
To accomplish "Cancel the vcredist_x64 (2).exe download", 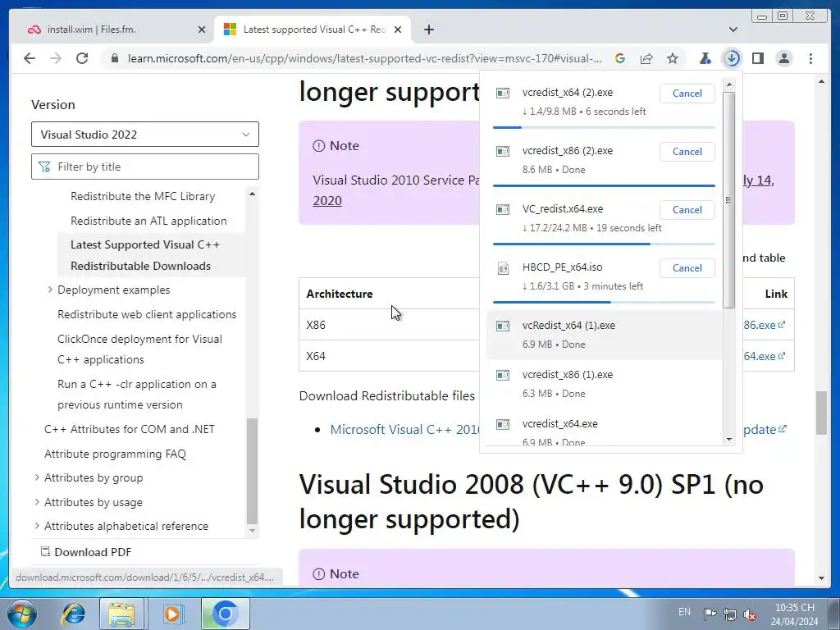I will 687,94.
